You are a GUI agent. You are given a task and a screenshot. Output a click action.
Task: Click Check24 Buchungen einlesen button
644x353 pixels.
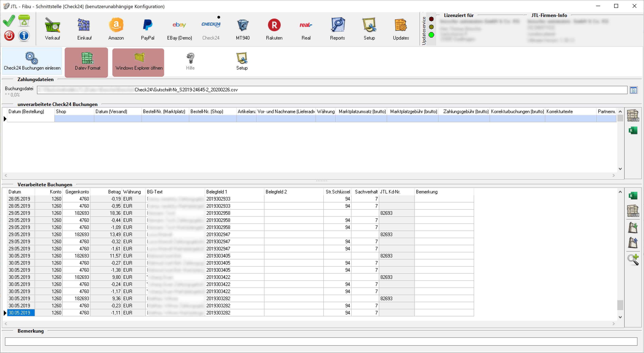[x=32, y=62]
